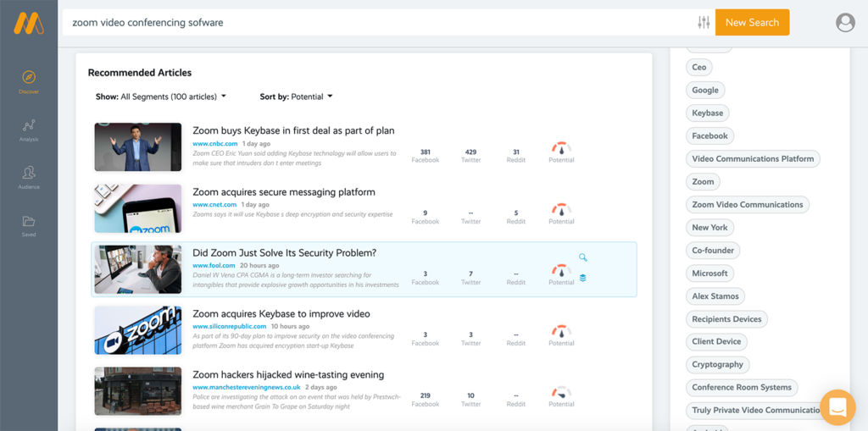868x431 pixels.
Task: Click thumbnail of wine shop storefront
Action: point(138,391)
